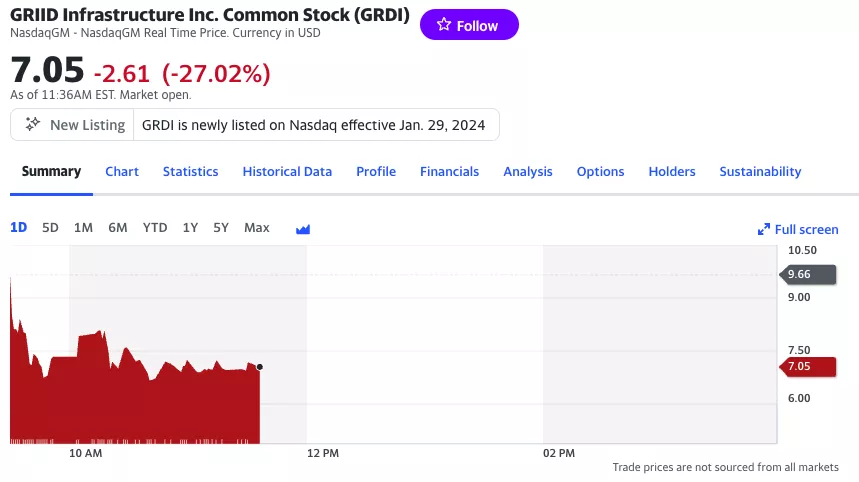
Task: Show the 5Y price range
Action: [221, 228]
